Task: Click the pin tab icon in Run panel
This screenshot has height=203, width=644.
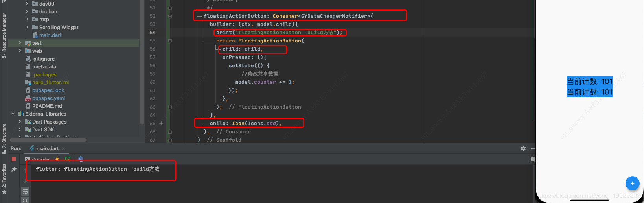Action: (x=14, y=170)
